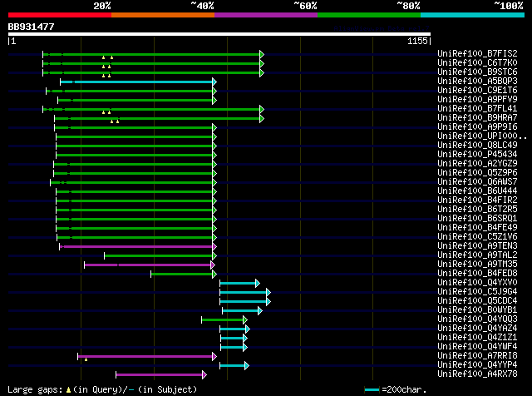Click the UniRef100_B7FIS2 hit label
This screenshot has height=396, width=532.
477,54
